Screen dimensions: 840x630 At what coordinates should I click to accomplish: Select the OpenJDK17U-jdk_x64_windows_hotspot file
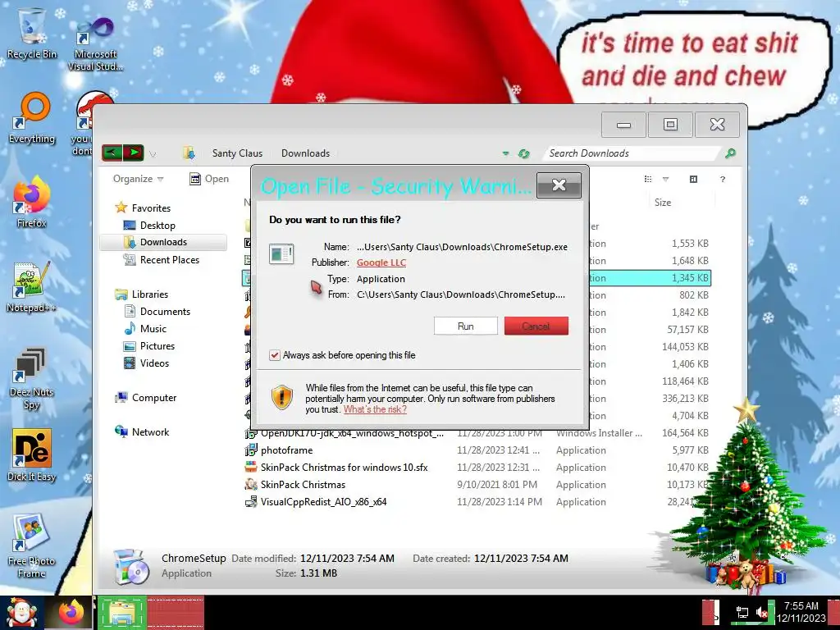pyautogui.click(x=352, y=433)
